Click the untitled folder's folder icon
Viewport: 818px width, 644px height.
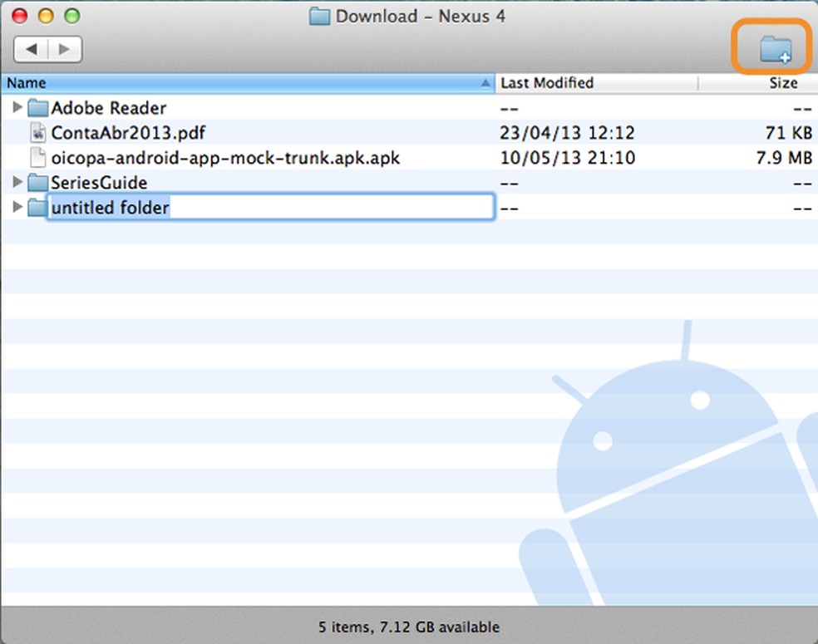coord(37,208)
